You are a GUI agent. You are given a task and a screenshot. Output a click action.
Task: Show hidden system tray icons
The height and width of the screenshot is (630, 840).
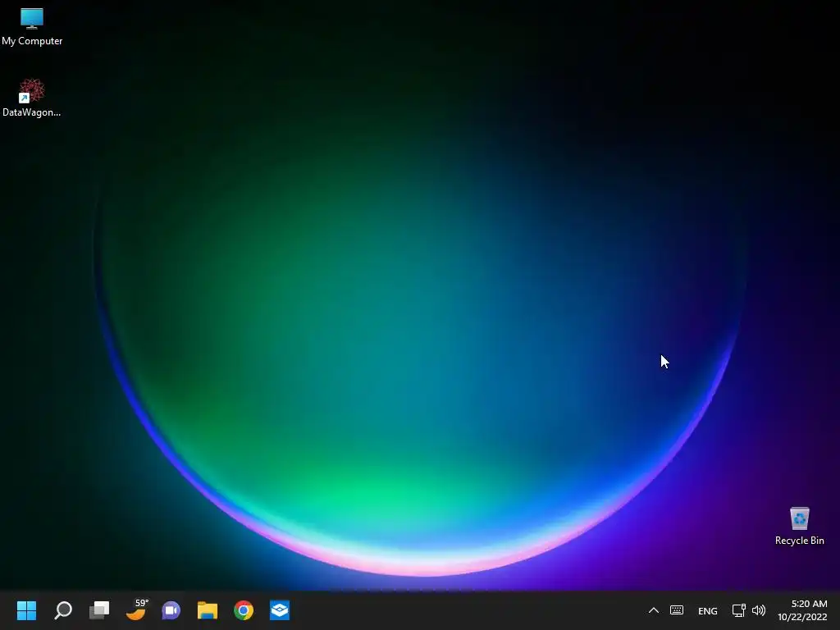click(x=654, y=610)
